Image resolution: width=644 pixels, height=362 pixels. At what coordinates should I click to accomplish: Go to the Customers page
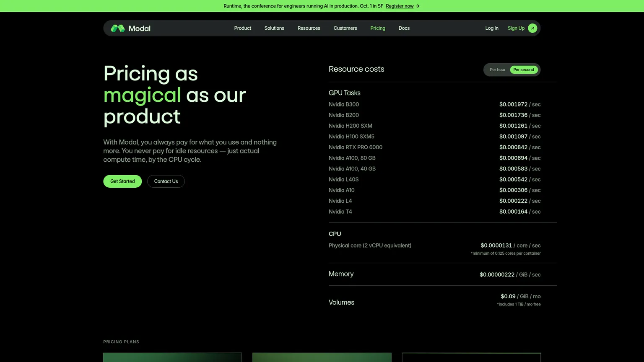345,28
